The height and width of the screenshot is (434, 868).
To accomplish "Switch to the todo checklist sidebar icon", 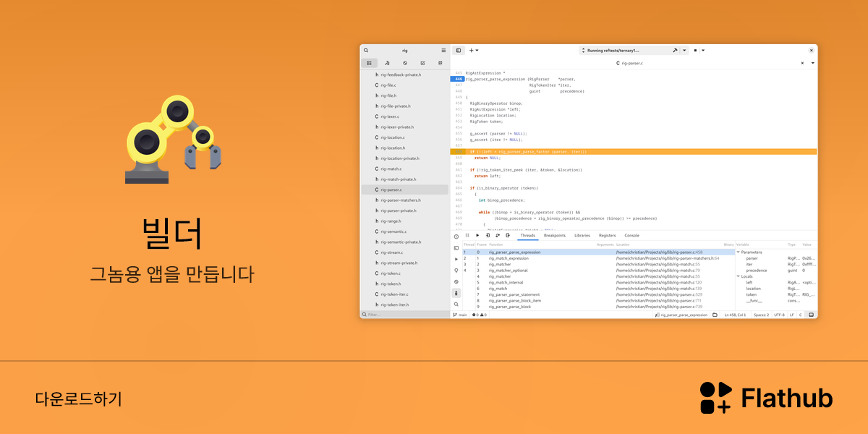I will 422,63.
